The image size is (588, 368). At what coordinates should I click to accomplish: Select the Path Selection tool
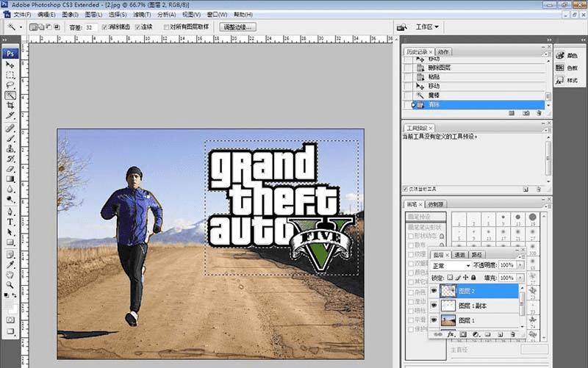[x=10, y=232]
